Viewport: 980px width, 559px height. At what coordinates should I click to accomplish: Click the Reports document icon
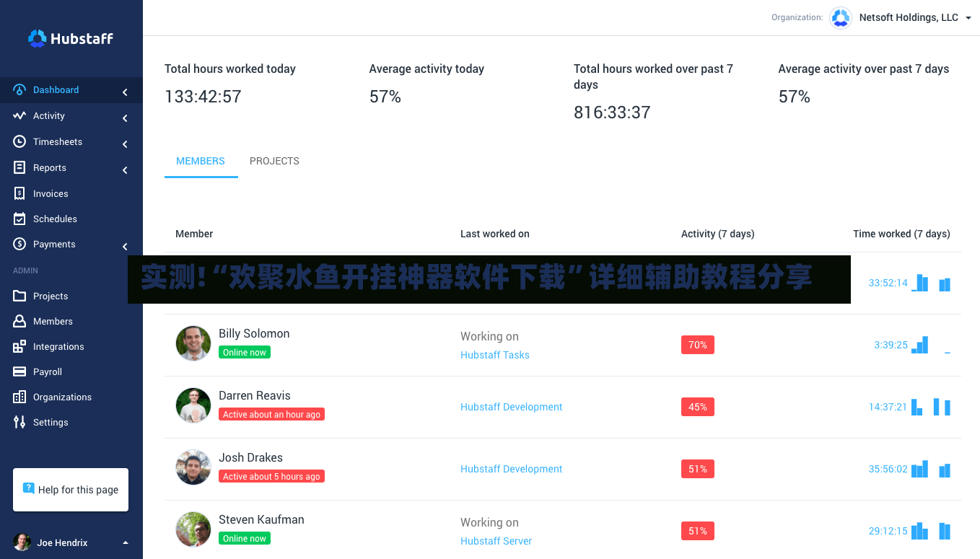(19, 168)
